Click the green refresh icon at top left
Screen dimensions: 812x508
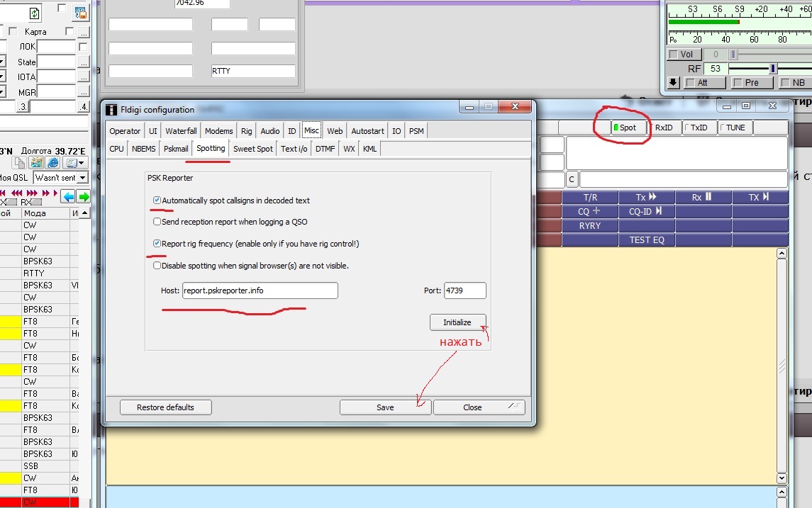[35, 13]
